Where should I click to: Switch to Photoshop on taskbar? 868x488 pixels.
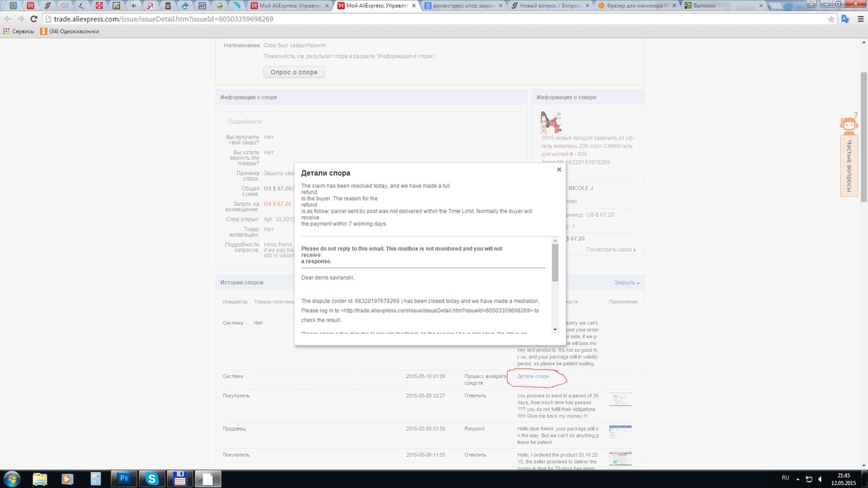coord(124,479)
